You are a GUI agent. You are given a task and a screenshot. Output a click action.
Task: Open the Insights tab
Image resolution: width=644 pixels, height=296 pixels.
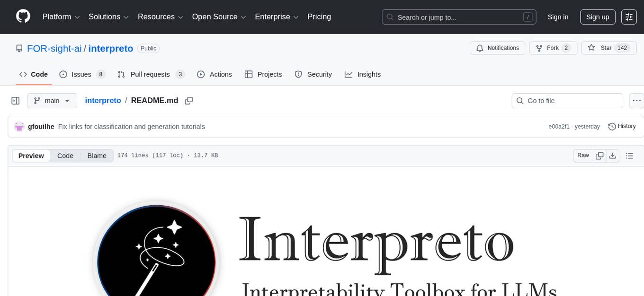pyautogui.click(x=363, y=74)
